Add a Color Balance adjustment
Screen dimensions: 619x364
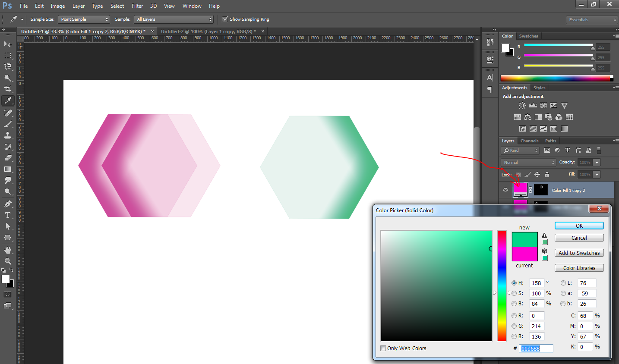527,117
